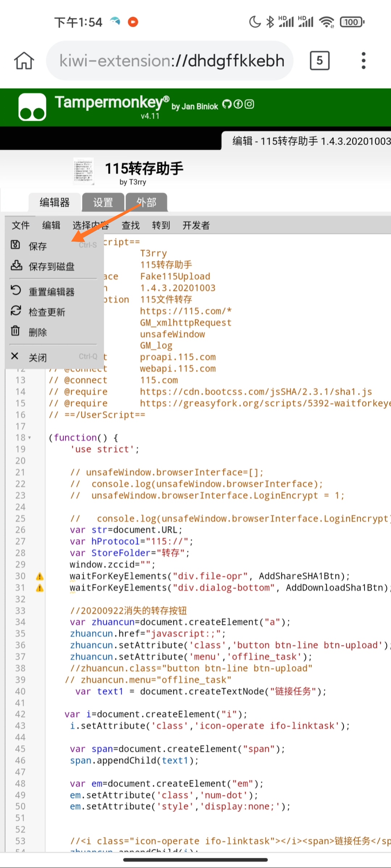
Task: Click the span.appendChild(text1) line
Action: click(134, 761)
